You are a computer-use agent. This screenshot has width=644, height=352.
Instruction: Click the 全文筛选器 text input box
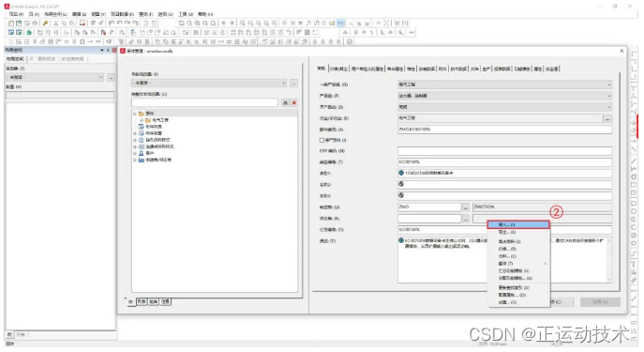click(x=205, y=103)
